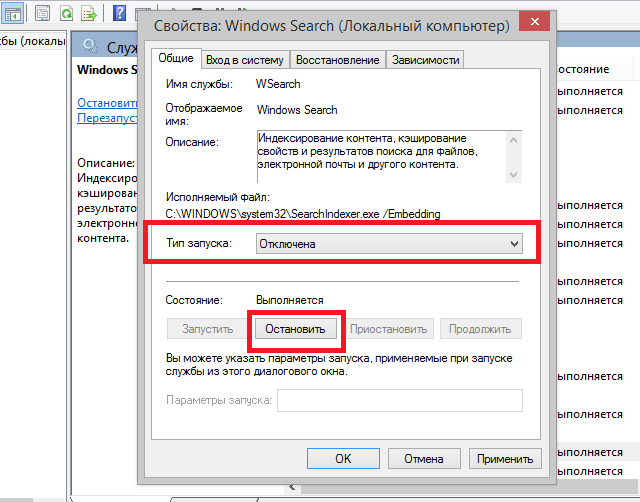
Task: Click the Выполняется status value in the dialog
Action: [x=289, y=300]
